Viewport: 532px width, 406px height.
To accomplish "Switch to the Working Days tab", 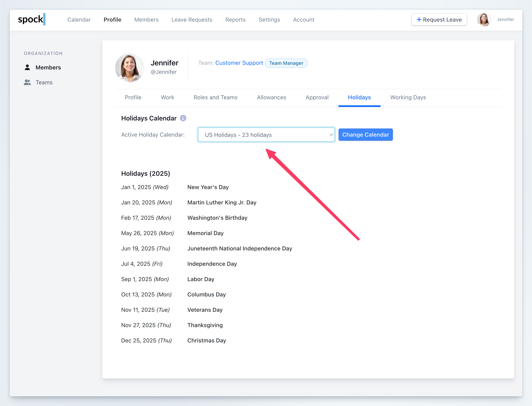I will 408,97.
